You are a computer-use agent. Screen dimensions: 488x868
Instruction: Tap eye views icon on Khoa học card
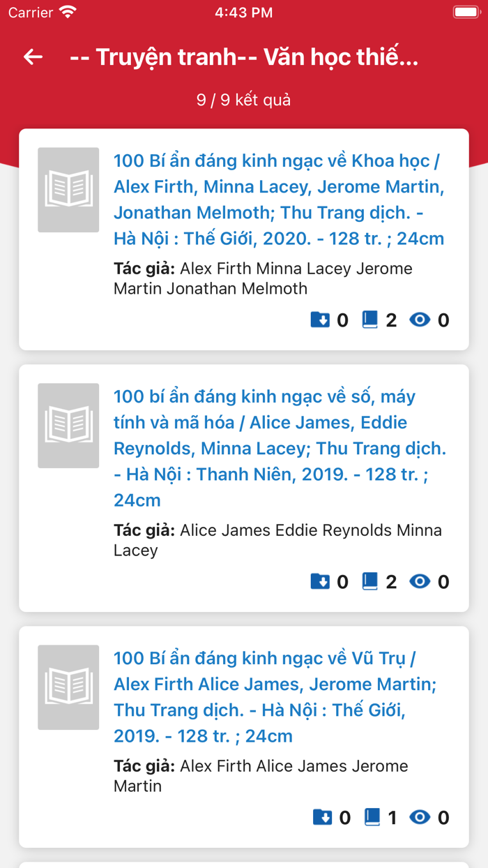coord(420,320)
